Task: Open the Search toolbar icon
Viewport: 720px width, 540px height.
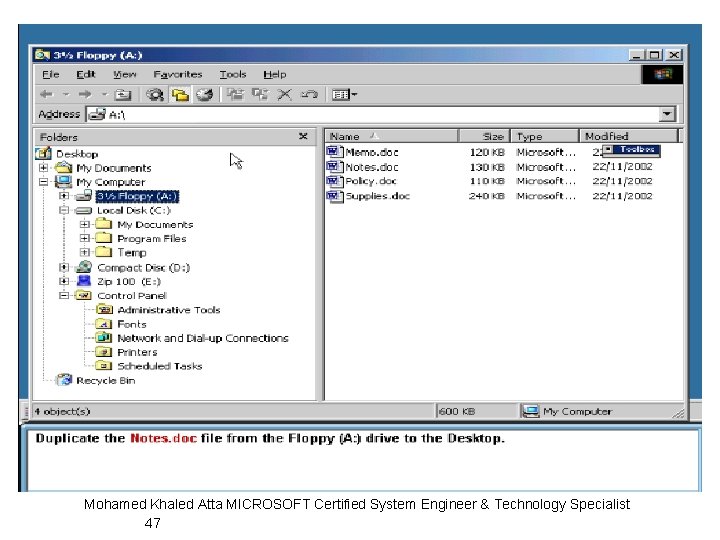Action: coord(155,95)
